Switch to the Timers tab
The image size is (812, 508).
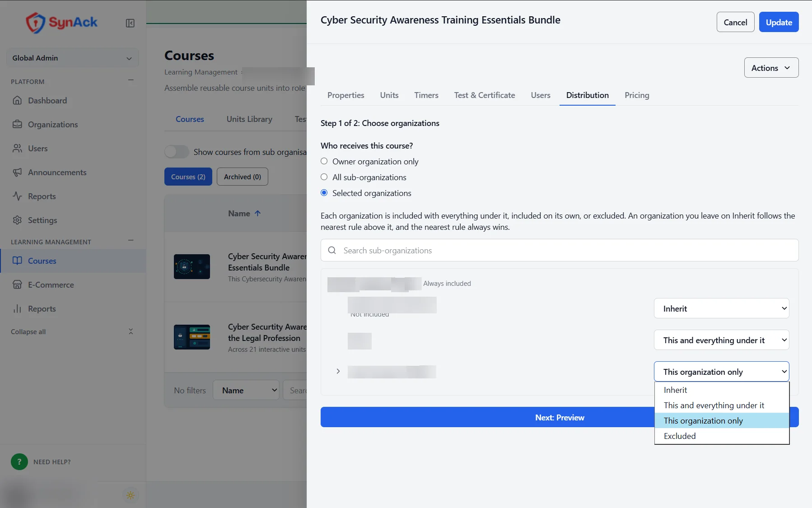pos(426,95)
